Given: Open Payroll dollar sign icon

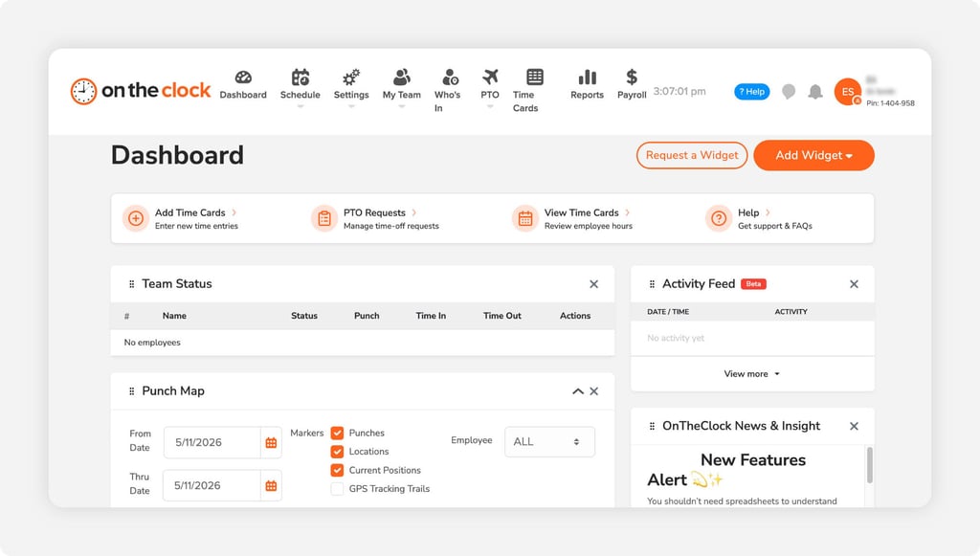Looking at the screenshot, I should point(632,77).
